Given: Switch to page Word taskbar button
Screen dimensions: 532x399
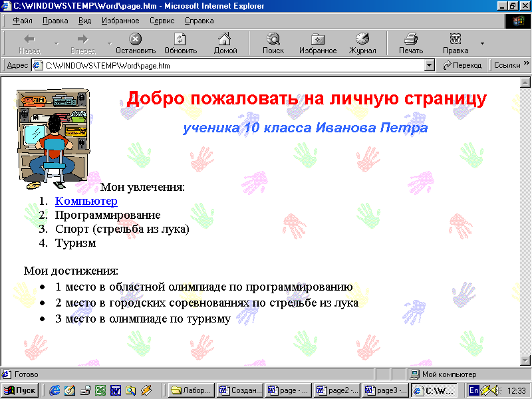Looking at the screenshot, I should pyautogui.click(x=289, y=390).
